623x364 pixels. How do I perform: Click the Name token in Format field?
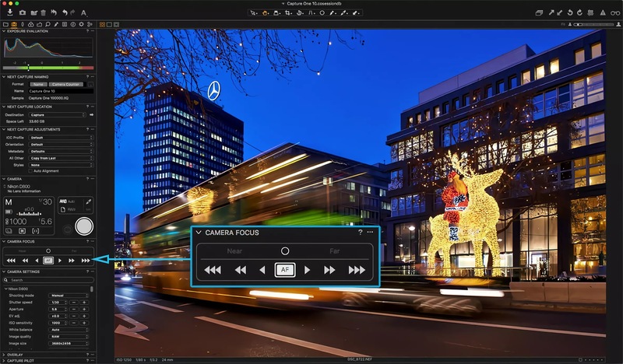[x=38, y=84]
